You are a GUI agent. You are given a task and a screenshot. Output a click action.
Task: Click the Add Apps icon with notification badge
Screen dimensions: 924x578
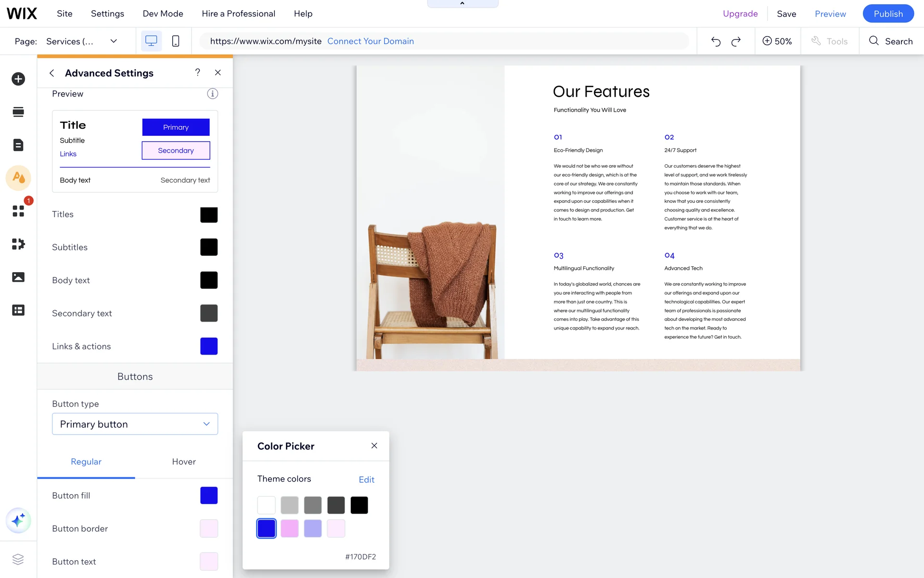(18, 210)
